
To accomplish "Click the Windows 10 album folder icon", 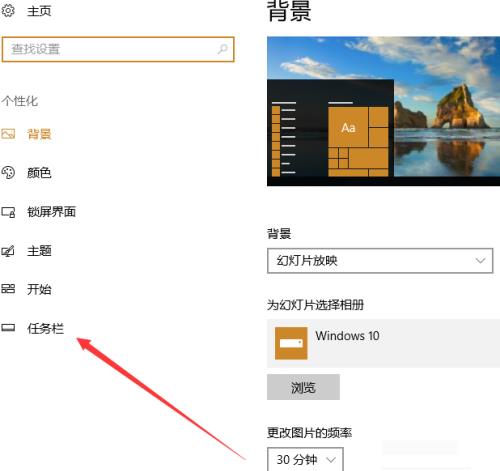I will (x=291, y=343).
